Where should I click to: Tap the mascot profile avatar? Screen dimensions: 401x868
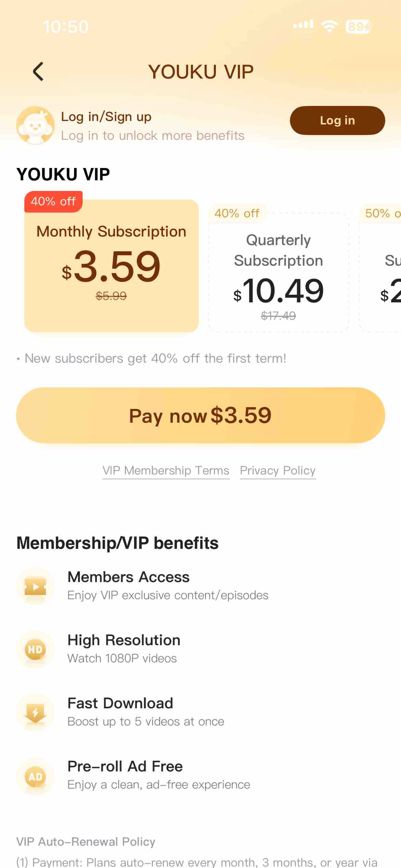pyautogui.click(x=35, y=125)
